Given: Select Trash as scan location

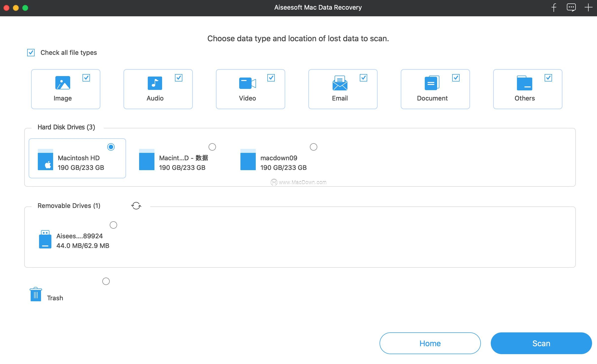Looking at the screenshot, I should tap(106, 281).
